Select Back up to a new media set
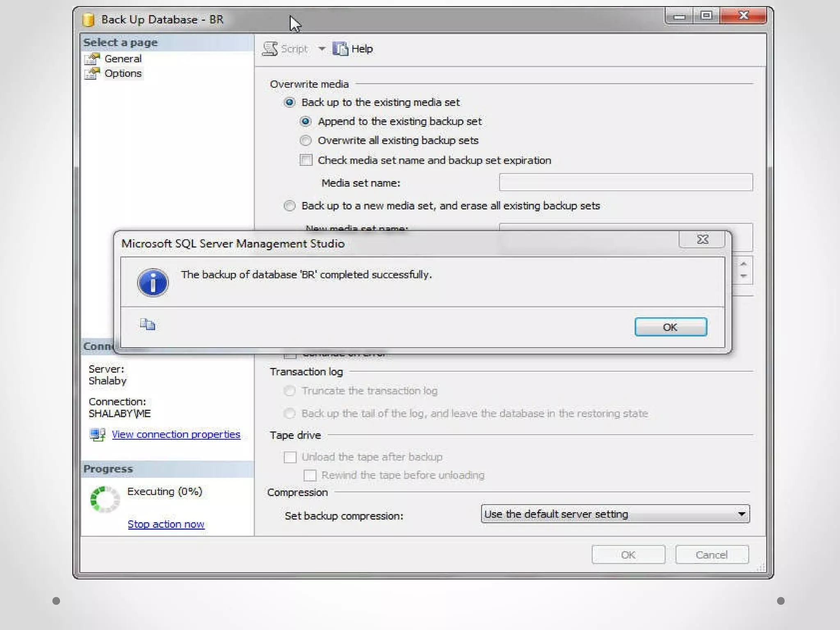840x630 pixels. (x=290, y=205)
